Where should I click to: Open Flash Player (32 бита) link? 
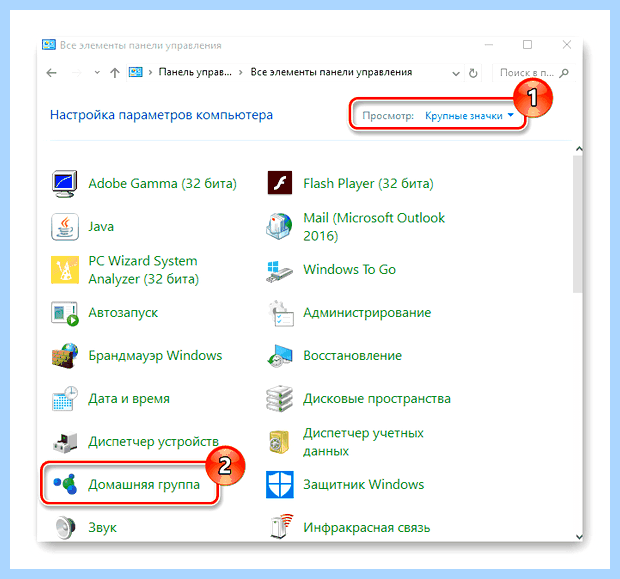pos(368,184)
